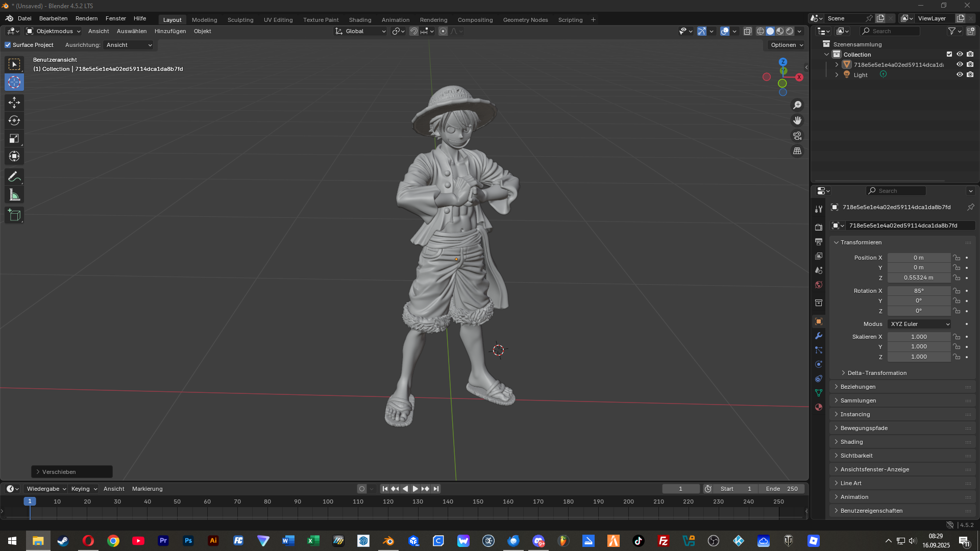Viewport: 980px width, 551px height.
Task: Disable Light in renders camera icon
Action: click(x=970, y=74)
